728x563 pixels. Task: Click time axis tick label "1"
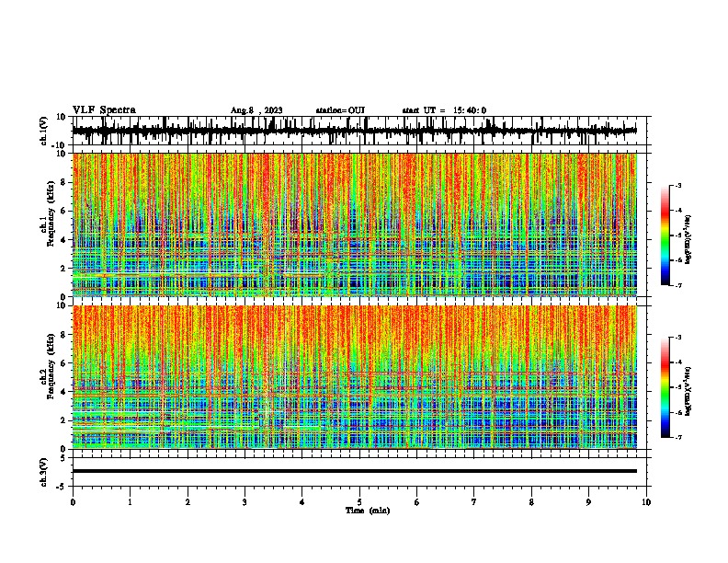point(130,502)
